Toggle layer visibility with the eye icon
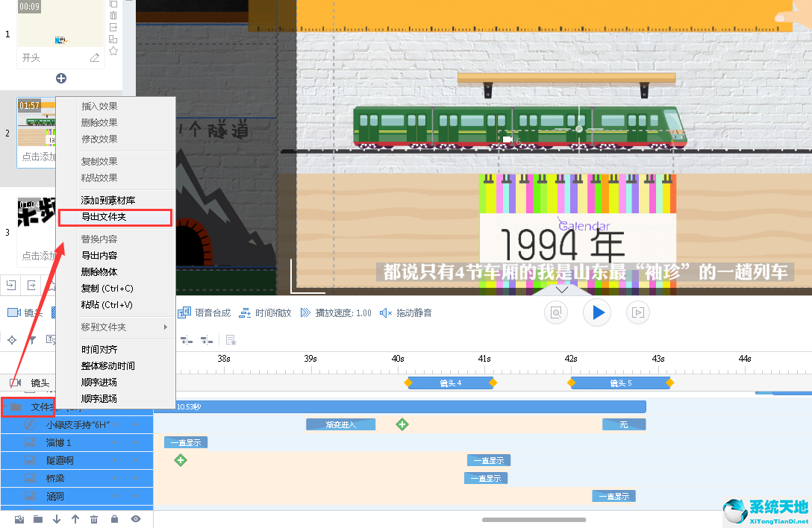 pyautogui.click(x=134, y=518)
